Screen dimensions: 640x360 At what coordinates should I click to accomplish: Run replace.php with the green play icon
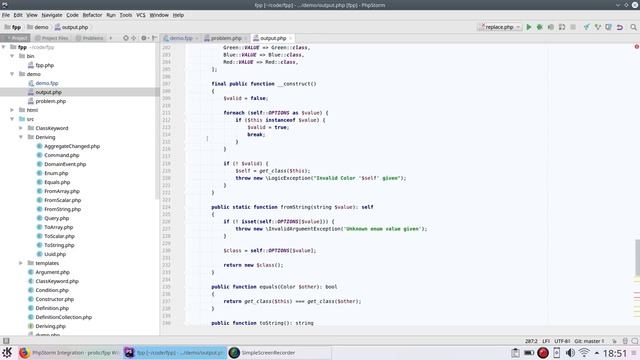click(x=529, y=27)
